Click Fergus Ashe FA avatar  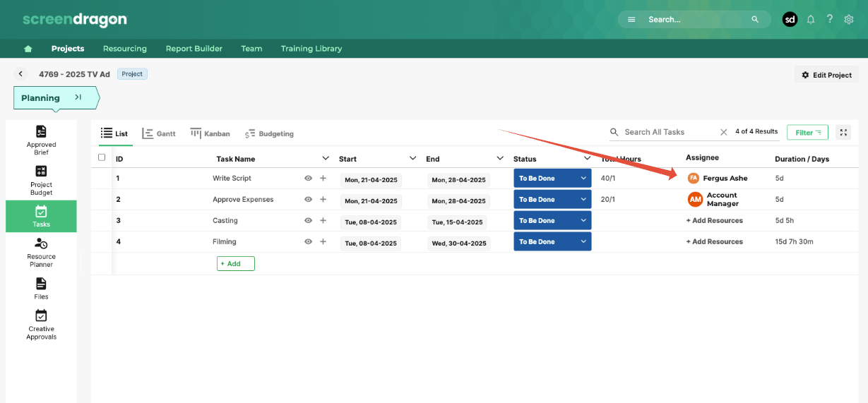694,179
